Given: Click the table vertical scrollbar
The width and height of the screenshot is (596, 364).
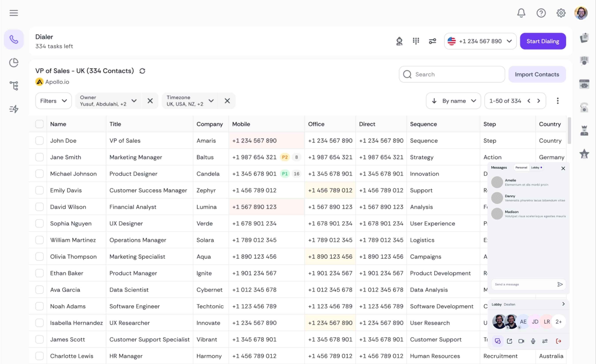Looking at the screenshot, I should (569, 131).
